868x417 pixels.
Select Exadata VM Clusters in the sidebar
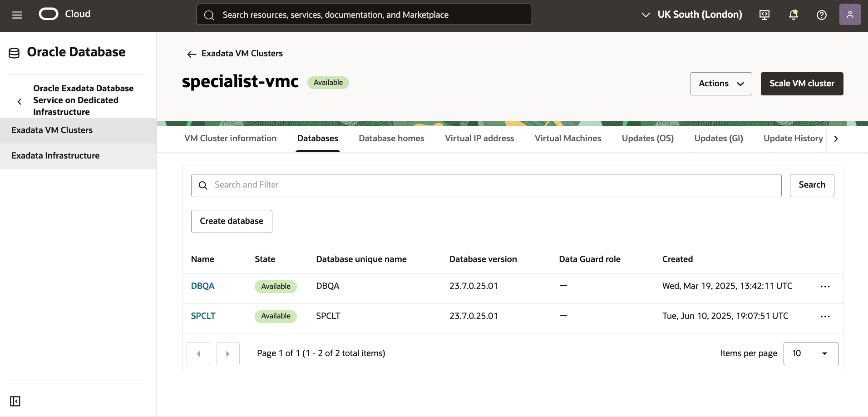[78, 130]
